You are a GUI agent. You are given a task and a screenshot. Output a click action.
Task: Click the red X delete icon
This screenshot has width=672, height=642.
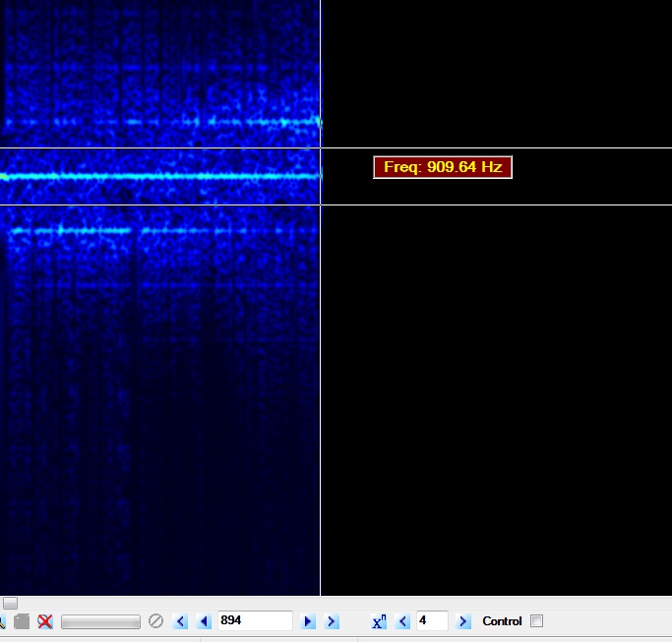45,621
